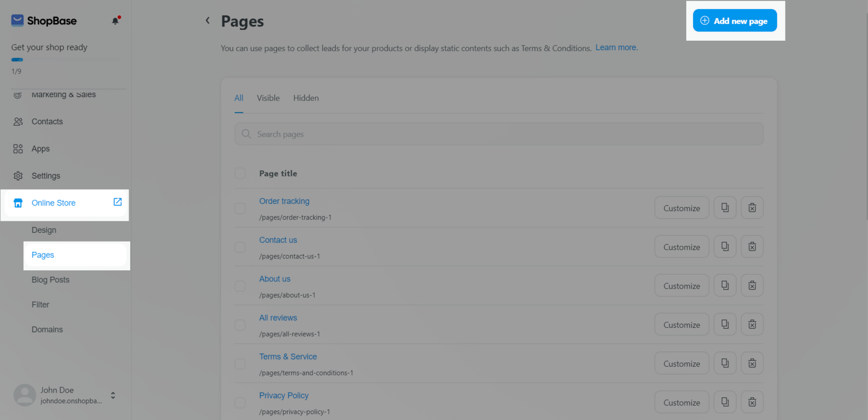Duplicate the About us page
Screen dimensions: 868x420
(725, 285)
